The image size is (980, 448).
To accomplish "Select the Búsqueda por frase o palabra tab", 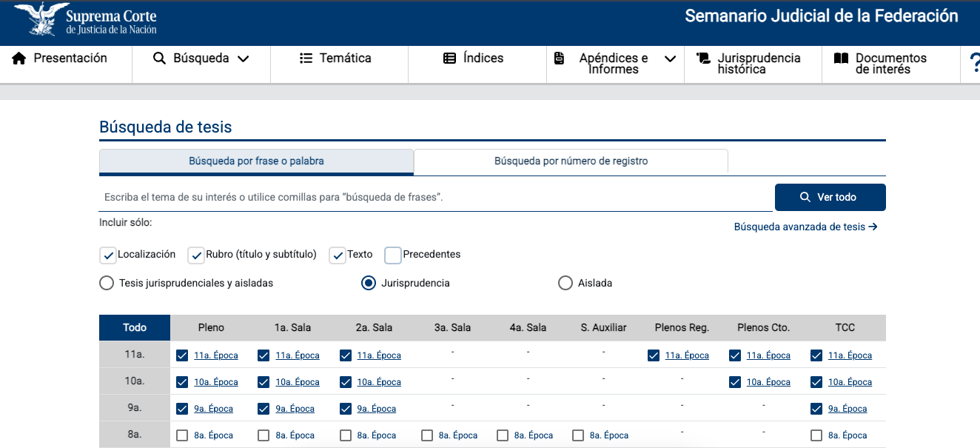I will tap(256, 161).
